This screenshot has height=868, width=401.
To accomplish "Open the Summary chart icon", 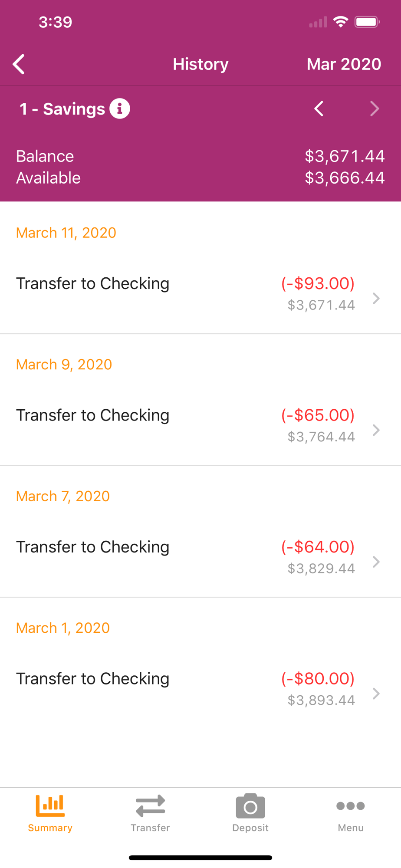I will (50, 806).
